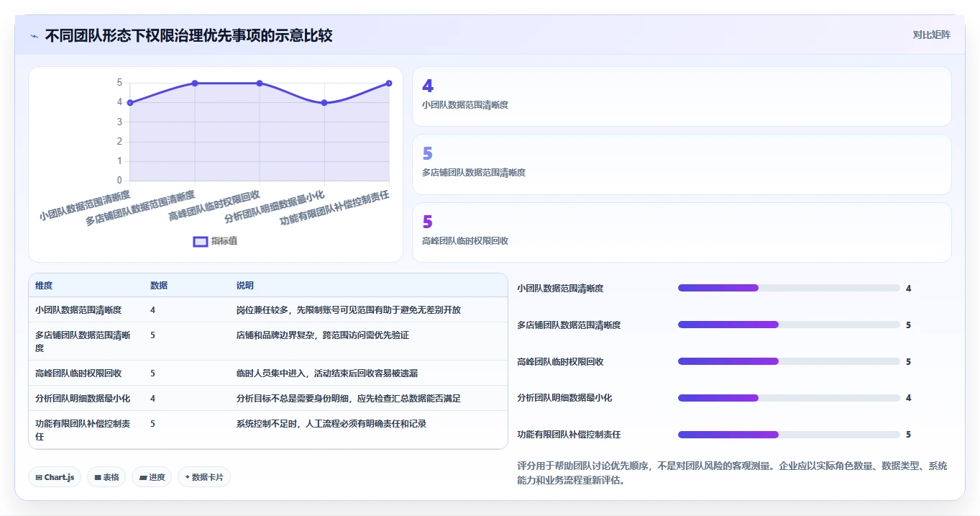Click the page title 不同团队形态下权限治理优先事项的示意比较

[x=188, y=35]
